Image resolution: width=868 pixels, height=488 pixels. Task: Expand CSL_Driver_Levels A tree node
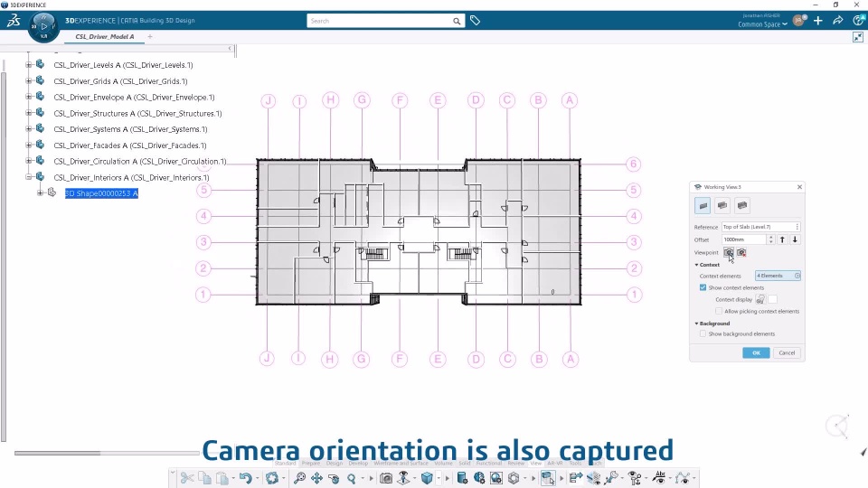[29, 65]
